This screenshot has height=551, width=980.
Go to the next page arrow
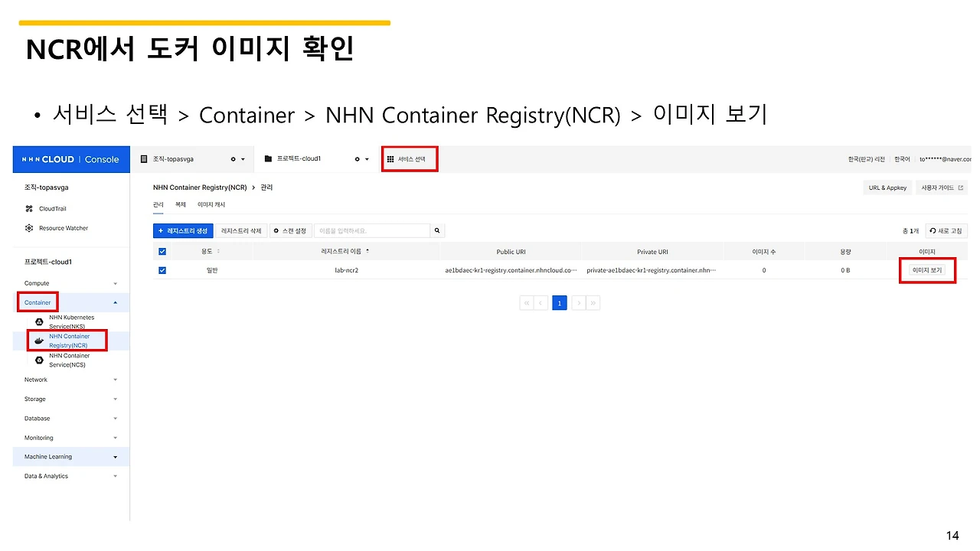point(579,303)
